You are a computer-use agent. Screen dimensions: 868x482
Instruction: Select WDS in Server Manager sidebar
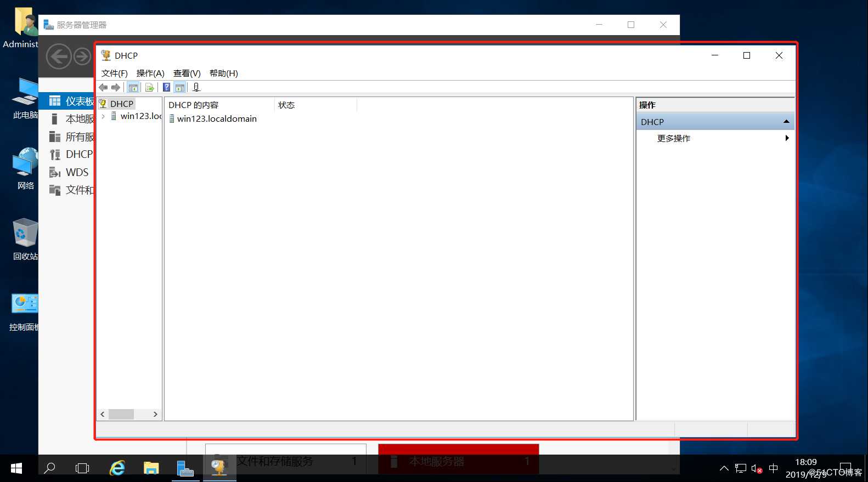pyautogui.click(x=67, y=172)
